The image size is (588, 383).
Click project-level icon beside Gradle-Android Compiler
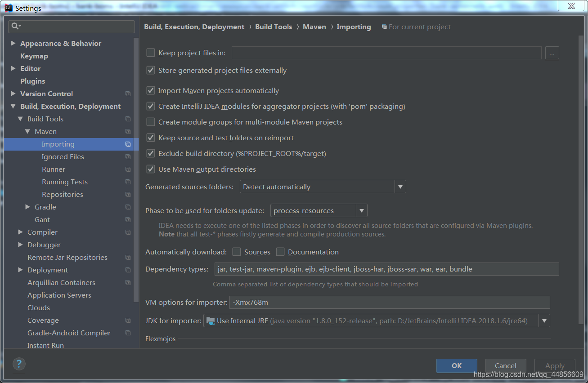(128, 333)
